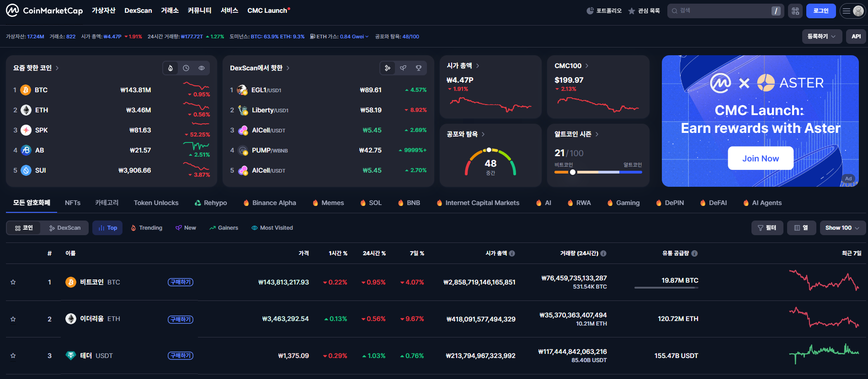Click the 로그인 login button
Image resolution: width=868 pixels, height=379 pixels.
click(x=821, y=11)
